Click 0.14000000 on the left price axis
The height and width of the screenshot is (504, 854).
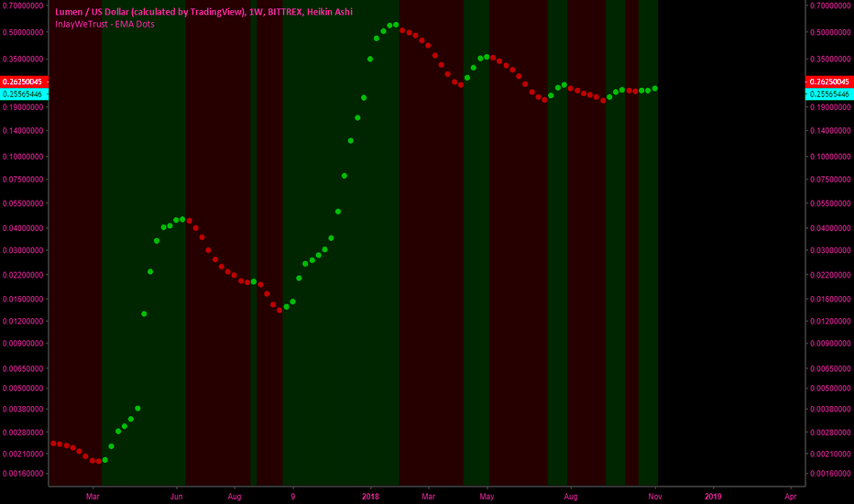click(x=23, y=131)
